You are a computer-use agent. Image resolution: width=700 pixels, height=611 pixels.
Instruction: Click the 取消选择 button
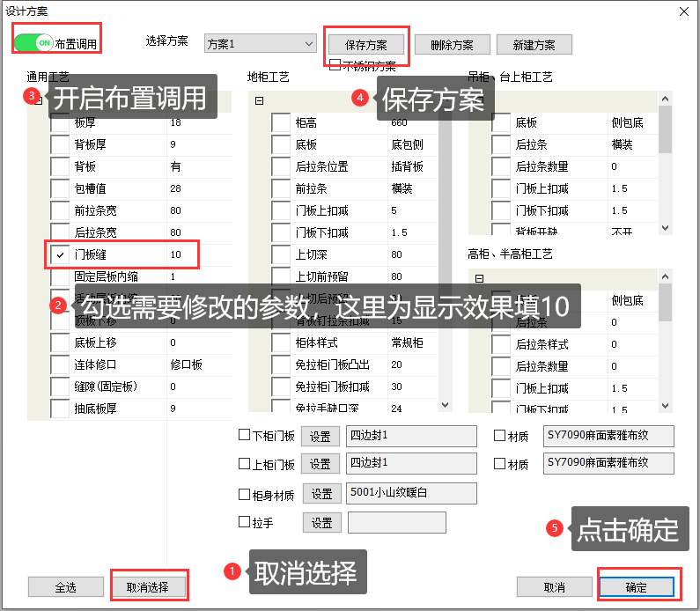click(x=148, y=586)
